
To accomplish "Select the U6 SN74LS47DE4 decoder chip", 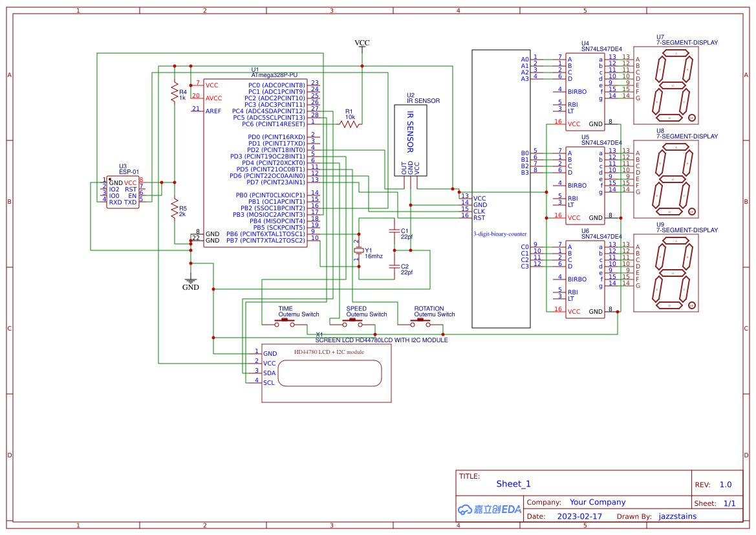I will (585, 279).
